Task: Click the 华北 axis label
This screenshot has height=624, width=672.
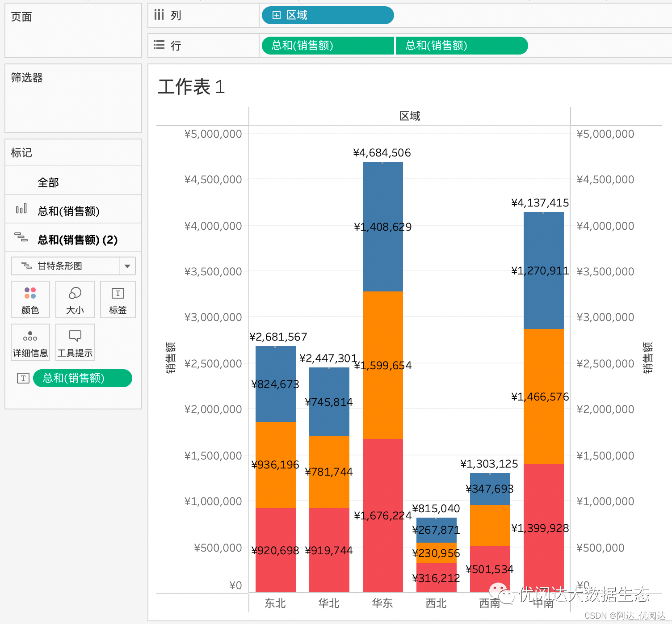Action: 329,603
